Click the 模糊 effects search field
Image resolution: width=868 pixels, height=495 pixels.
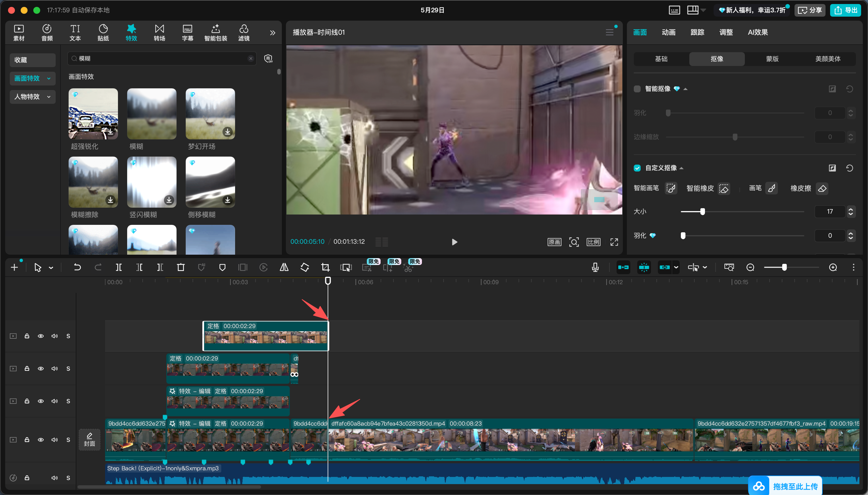[162, 59]
